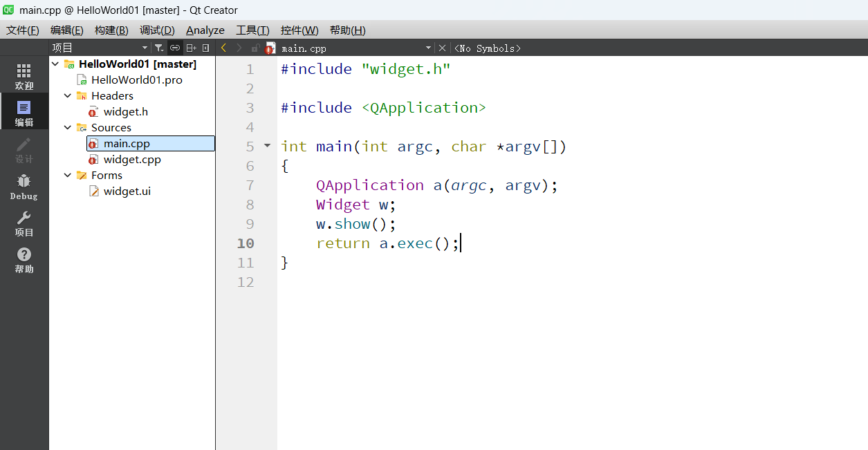Click the word main in line 5
Screen dimensions: 868x450
[x=335, y=147]
